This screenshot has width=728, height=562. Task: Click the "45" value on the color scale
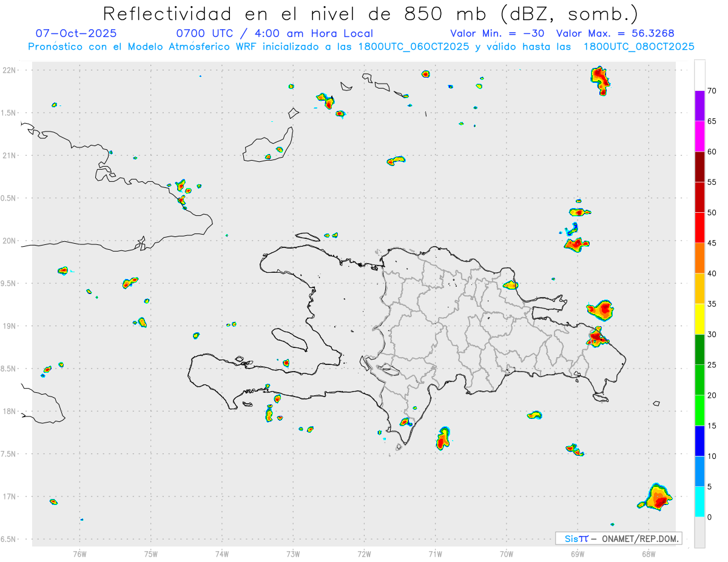tap(712, 243)
